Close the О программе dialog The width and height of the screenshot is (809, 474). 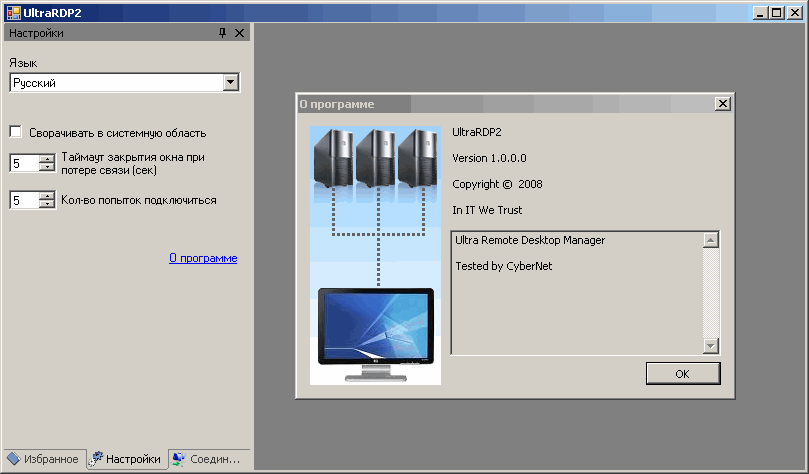click(x=723, y=104)
